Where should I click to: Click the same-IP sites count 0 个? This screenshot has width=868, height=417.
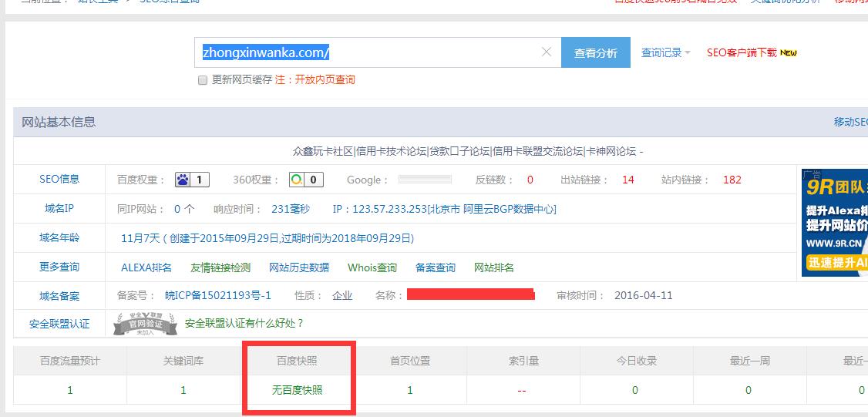click(x=184, y=209)
